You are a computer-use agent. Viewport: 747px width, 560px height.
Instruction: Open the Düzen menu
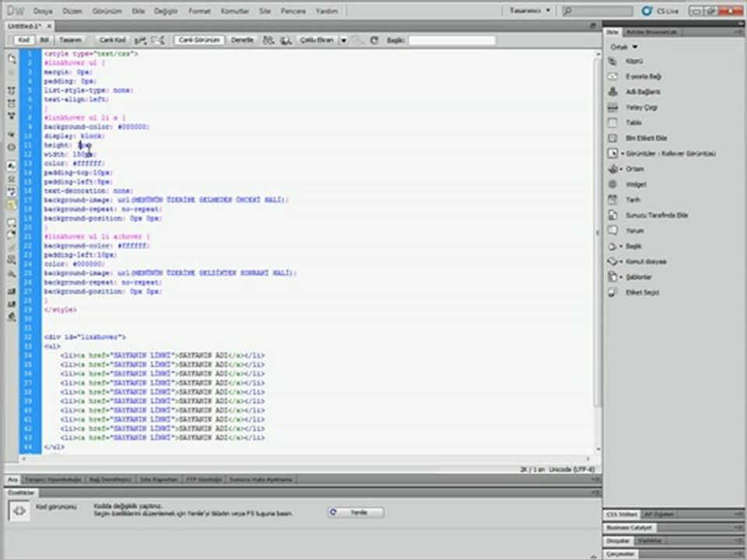(72, 11)
